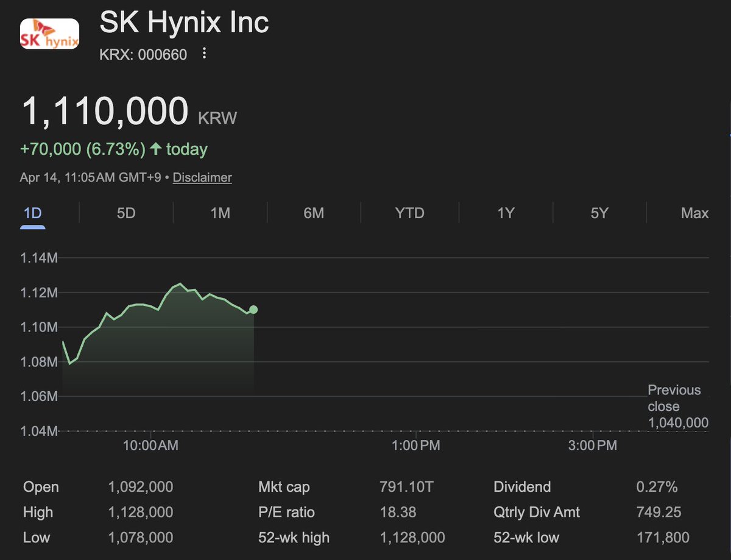Click the 1.12M y-axis label
This screenshot has height=560, width=731.
tap(39, 293)
